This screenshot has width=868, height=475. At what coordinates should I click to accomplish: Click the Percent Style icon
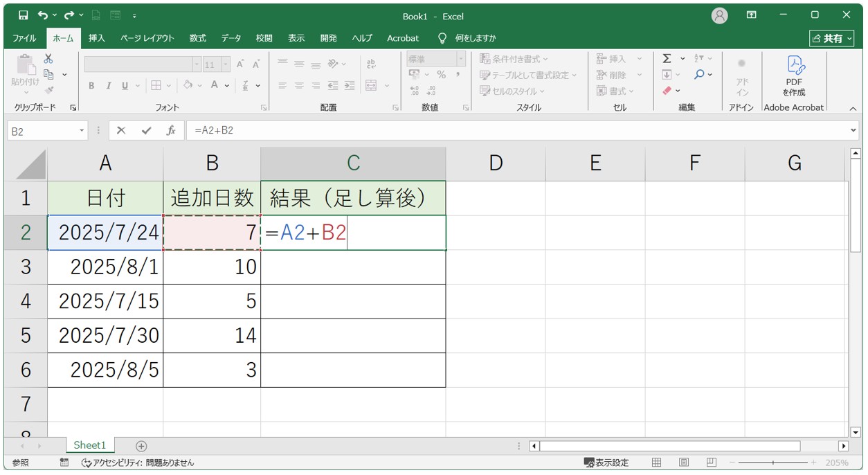441,75
